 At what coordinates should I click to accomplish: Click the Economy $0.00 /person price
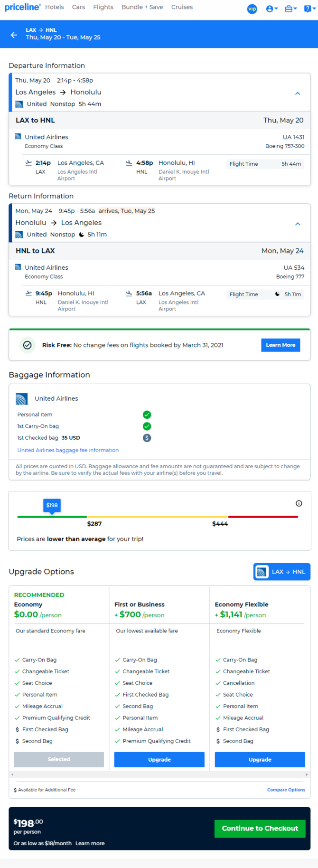click(38, 614)
